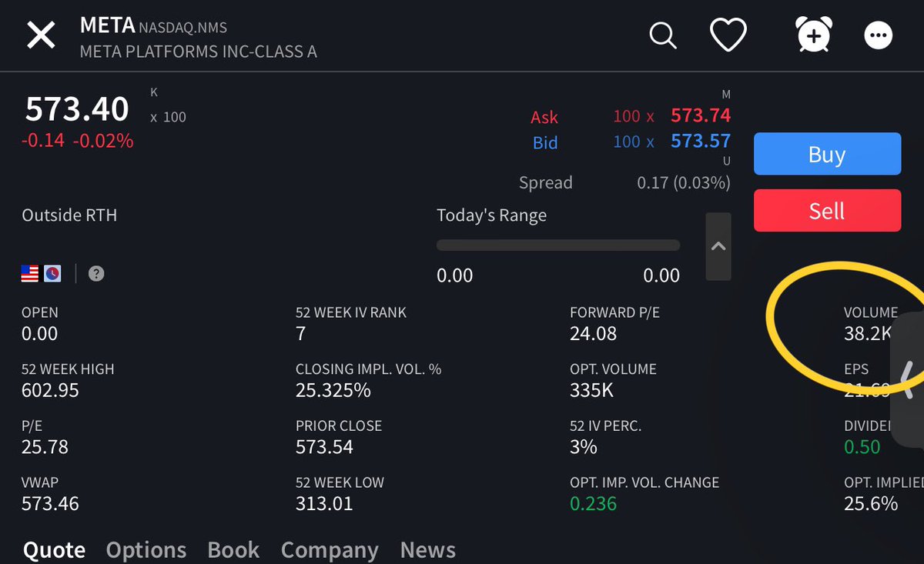Add META to favorites with heart icon
This screenshot has width=924, height=564.
click(728, 35)
